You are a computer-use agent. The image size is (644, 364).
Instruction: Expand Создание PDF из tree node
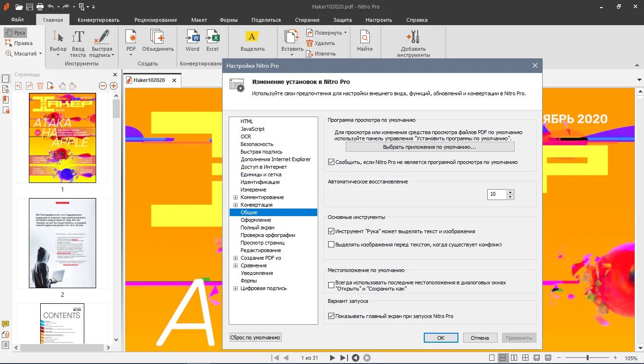point(235,258)
